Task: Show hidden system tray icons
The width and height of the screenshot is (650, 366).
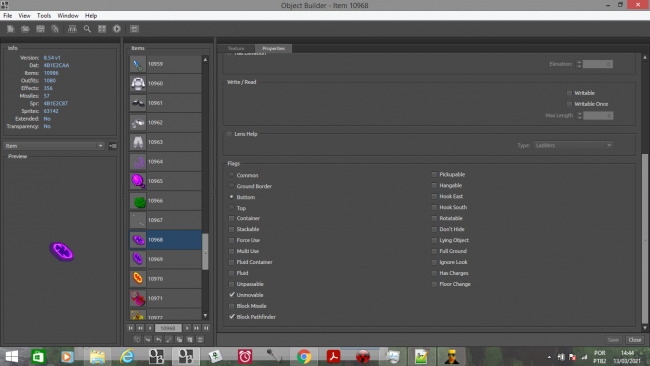Action: click(x=549, y=357)
